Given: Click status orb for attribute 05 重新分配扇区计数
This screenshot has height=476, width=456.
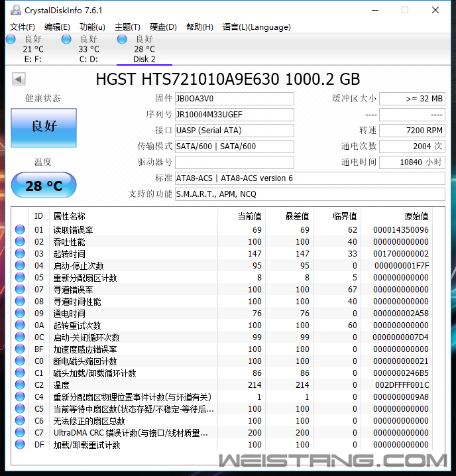Looking at the screenshot, I should (x=20, y=277).
